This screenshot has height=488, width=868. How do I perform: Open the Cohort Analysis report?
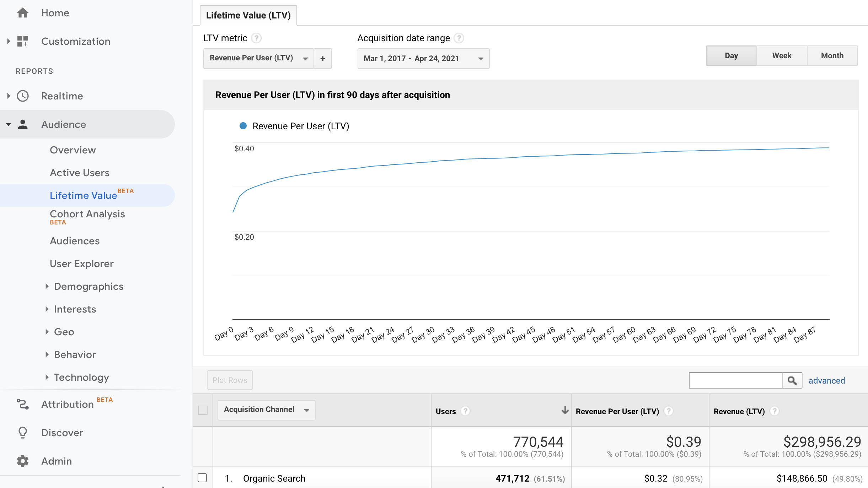tap(87, 214)
